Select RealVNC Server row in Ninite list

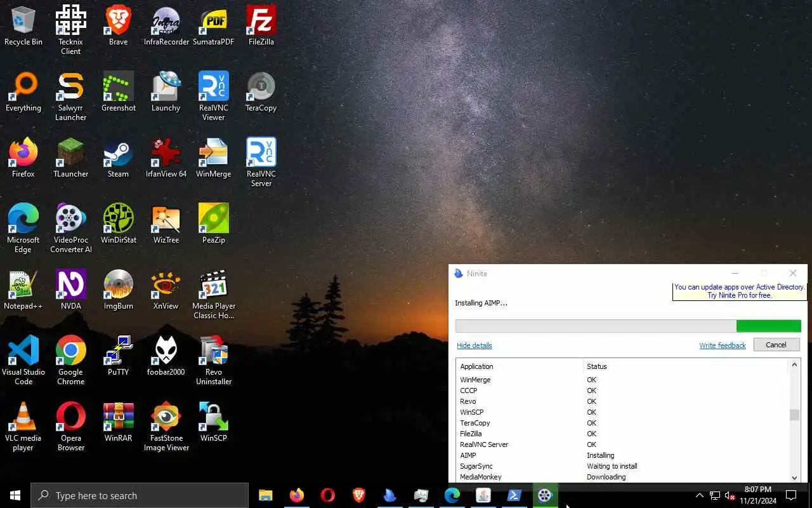tap(622, 444)
